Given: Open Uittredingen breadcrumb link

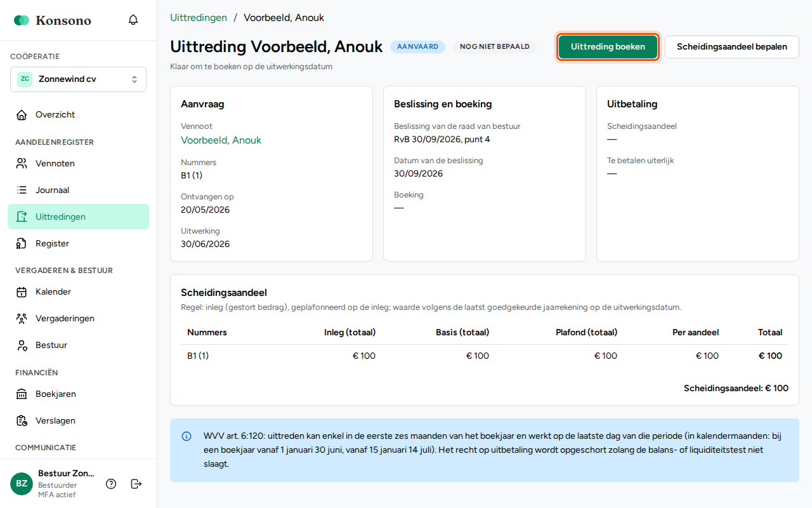Looking at the screenshot, I should tap(199, 18).
